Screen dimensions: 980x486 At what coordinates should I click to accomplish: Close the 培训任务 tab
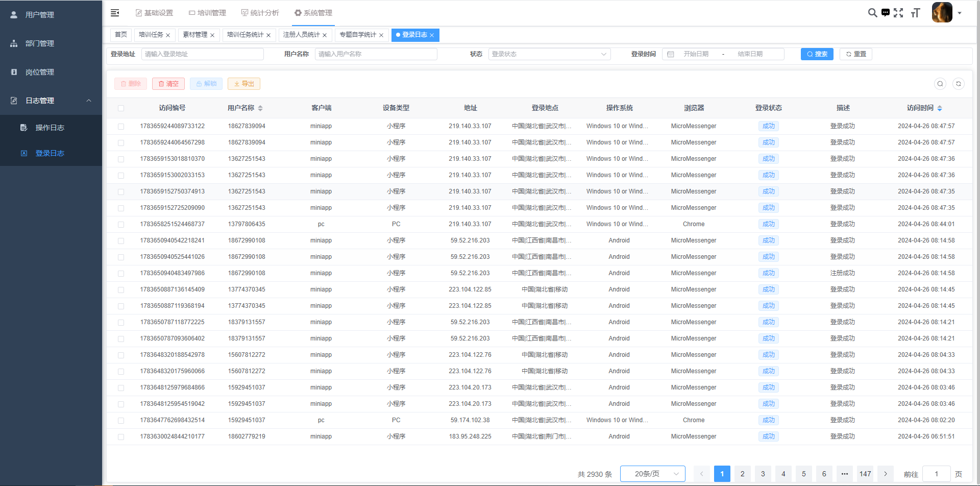tap(167, 35)
